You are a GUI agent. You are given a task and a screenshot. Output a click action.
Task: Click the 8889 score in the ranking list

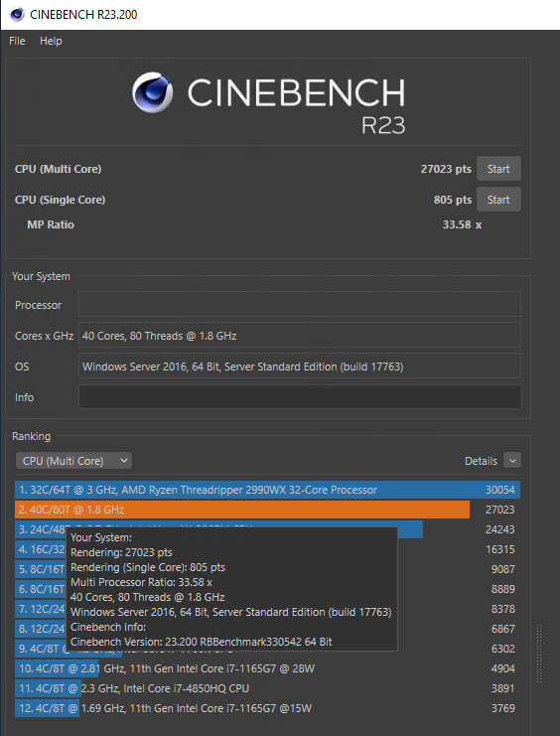pos(502,589)
